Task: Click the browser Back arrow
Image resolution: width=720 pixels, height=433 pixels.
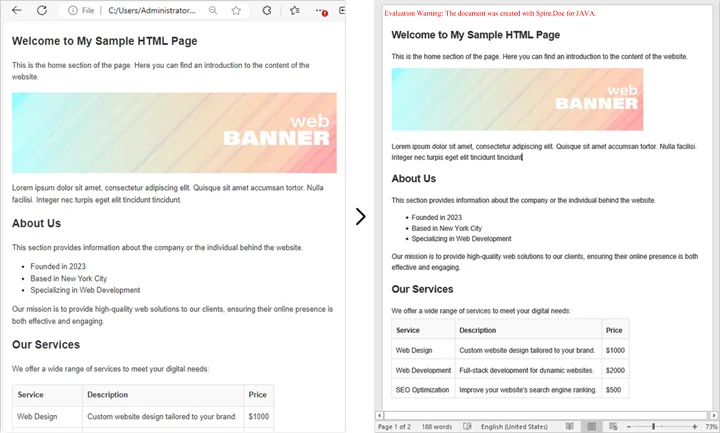Action: click(x=14, y=10)
